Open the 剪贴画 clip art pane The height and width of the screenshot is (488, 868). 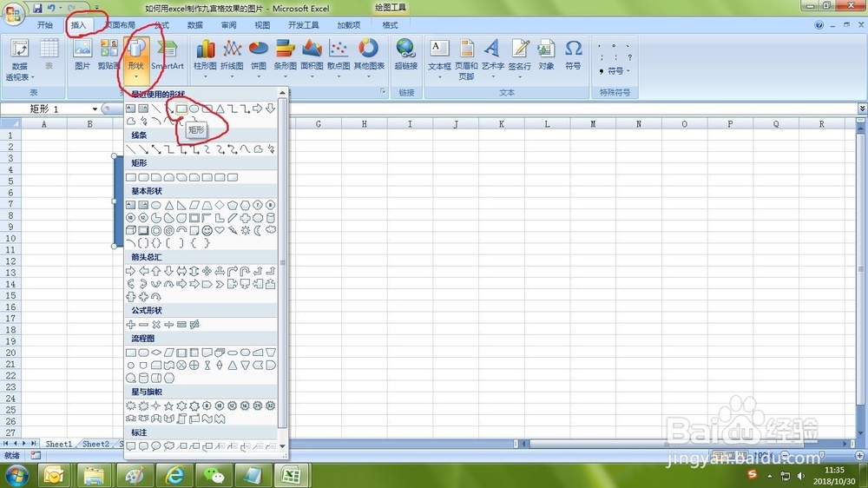(108, 55)
